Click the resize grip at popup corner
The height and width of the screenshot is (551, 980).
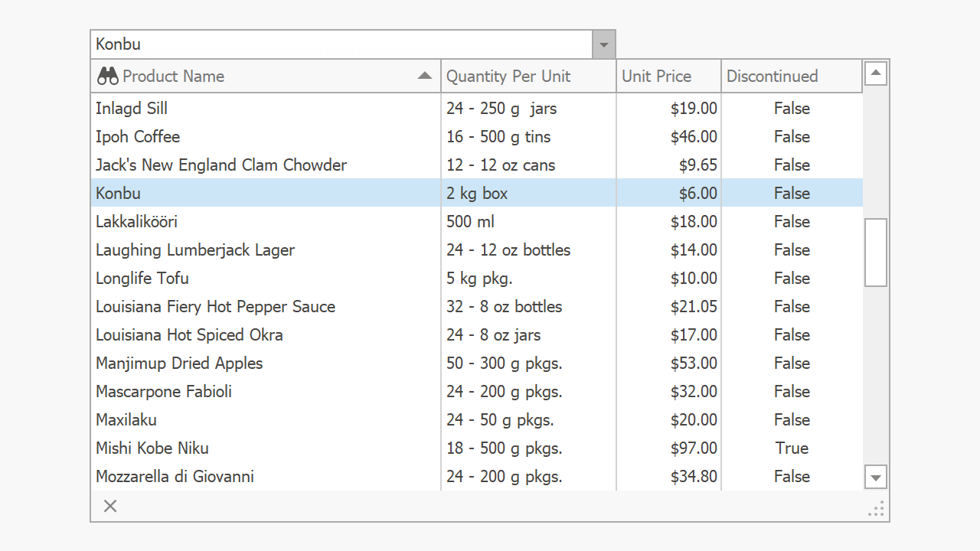coord(877,509)
